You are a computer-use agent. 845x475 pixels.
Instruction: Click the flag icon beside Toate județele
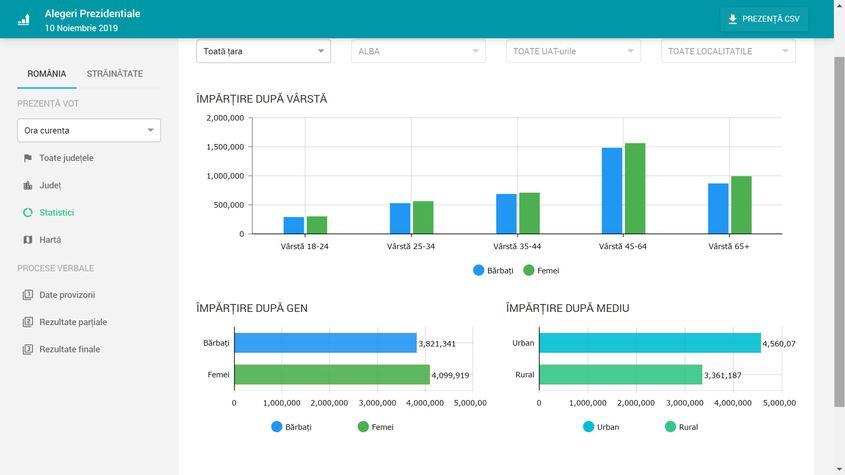point(28,158)
